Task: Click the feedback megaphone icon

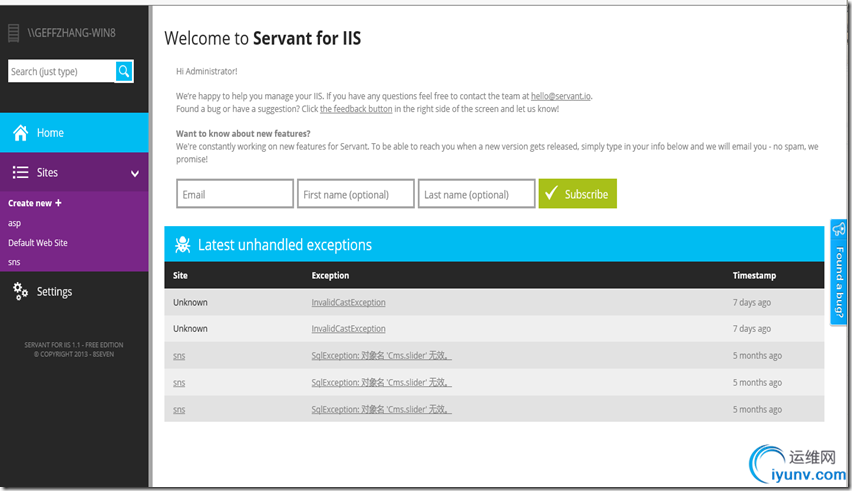Action: [838, 229]
